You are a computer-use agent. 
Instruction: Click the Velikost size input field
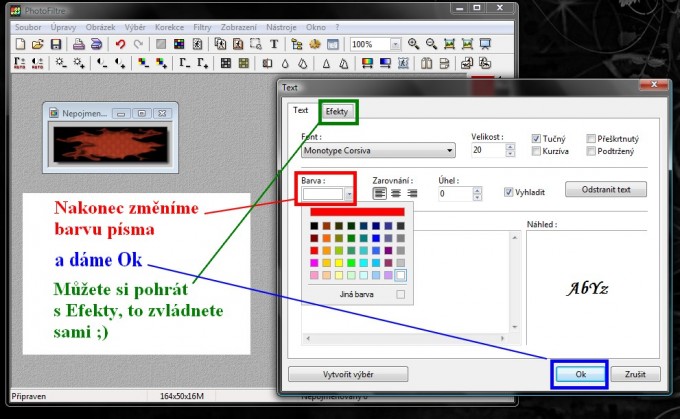(x=488, y=150)
